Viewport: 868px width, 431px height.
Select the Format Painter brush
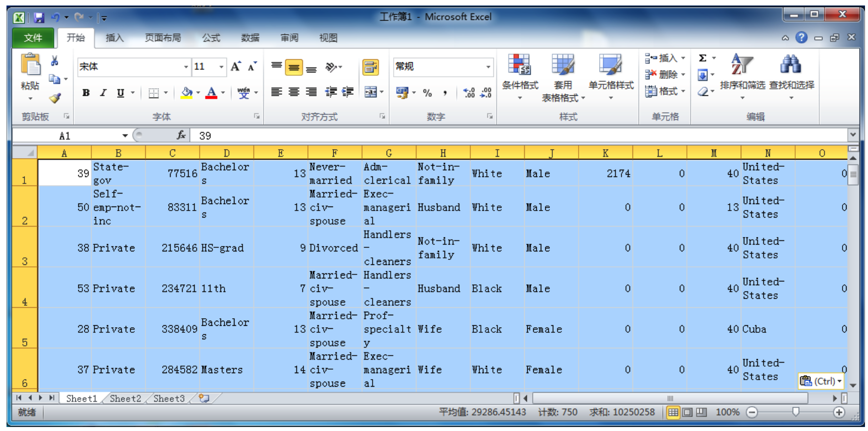point(55,98)
